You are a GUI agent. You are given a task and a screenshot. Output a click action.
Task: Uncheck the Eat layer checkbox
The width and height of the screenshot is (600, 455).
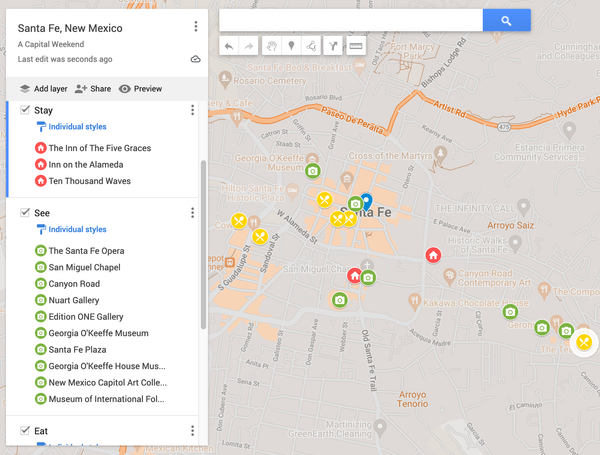pos(25,431)
